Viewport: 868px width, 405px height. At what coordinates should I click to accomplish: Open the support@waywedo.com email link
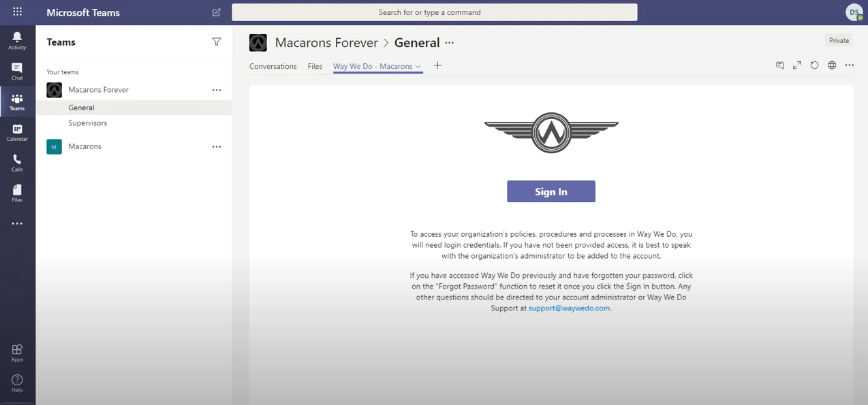(569, 308)
